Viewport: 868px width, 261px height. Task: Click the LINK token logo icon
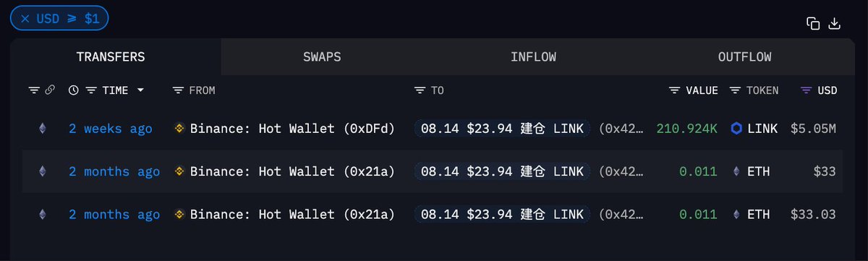736,129
